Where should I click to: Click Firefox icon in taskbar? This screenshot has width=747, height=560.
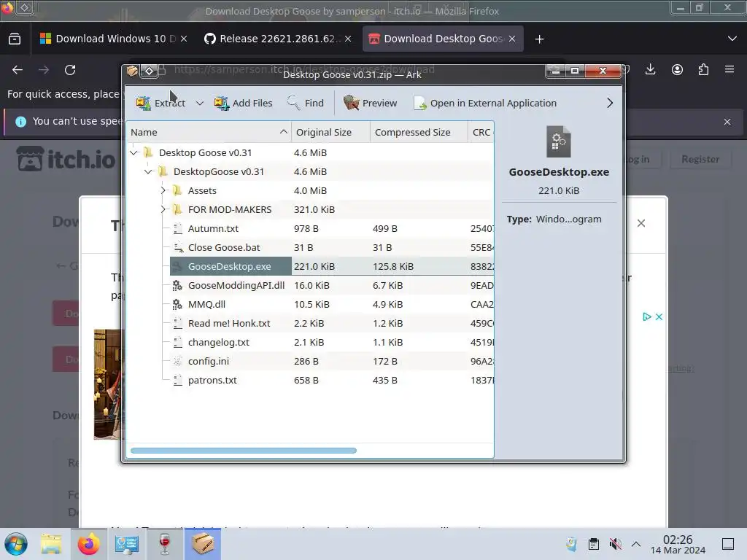88,544
